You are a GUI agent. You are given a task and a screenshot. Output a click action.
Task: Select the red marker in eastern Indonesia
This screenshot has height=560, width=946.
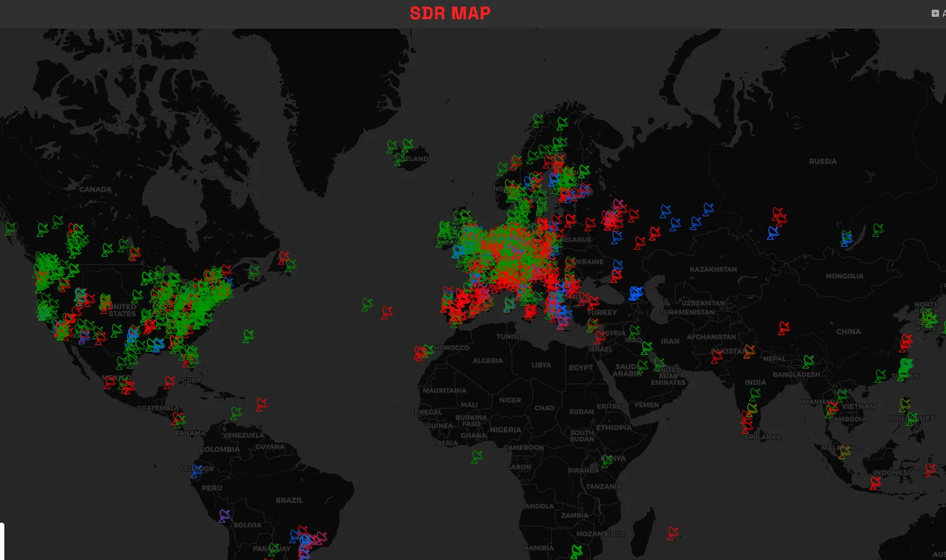[930, 469]
